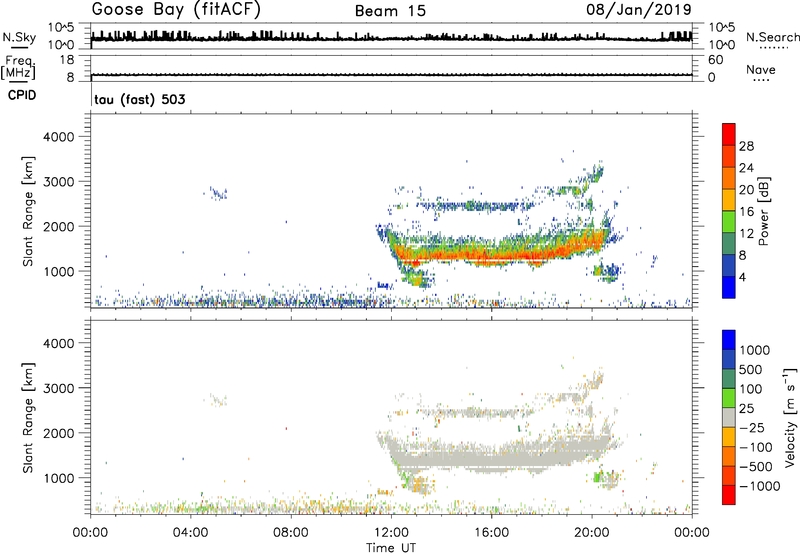The image size is (800, 554).
Task: Pick the red bottom segment of the velocity color bar
Action: (x=729, y=495)
